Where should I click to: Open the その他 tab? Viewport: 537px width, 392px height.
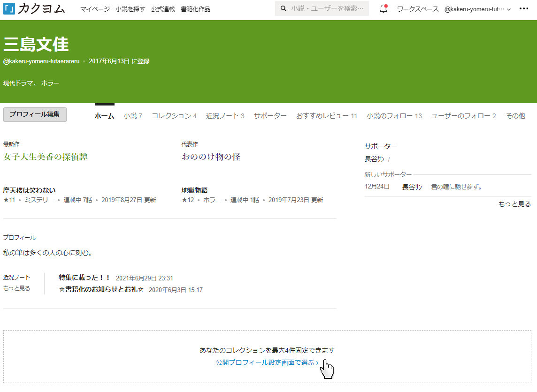pyautogui.click(x=515, y=116)
